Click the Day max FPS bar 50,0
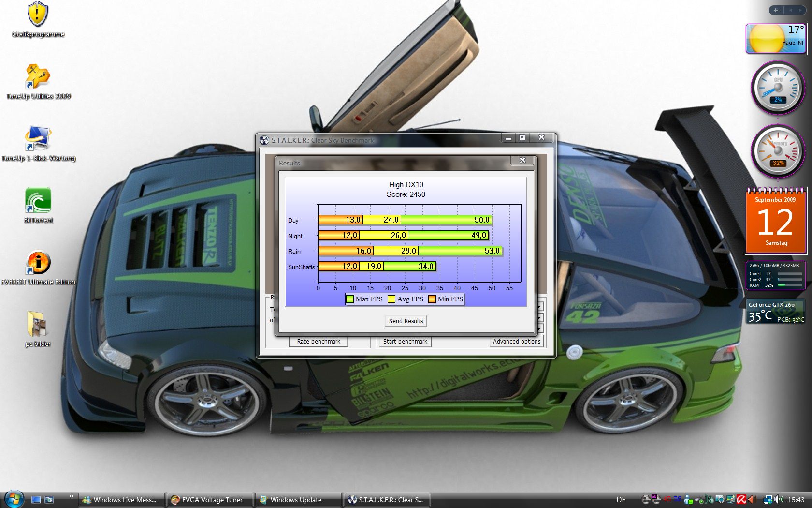Viewport: 812px width, 508px height. [447, 220]
